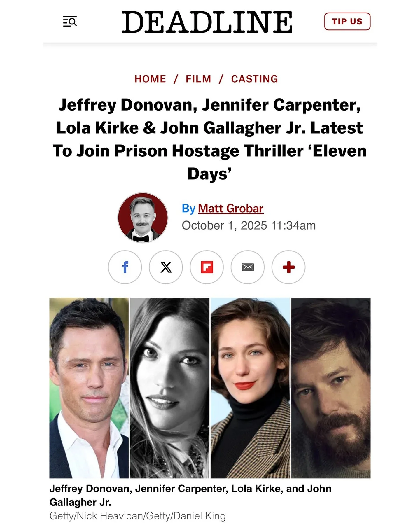The height and width of the screenshot is (525, 420).
Task: Share article on Facebook
Action: 125,267
